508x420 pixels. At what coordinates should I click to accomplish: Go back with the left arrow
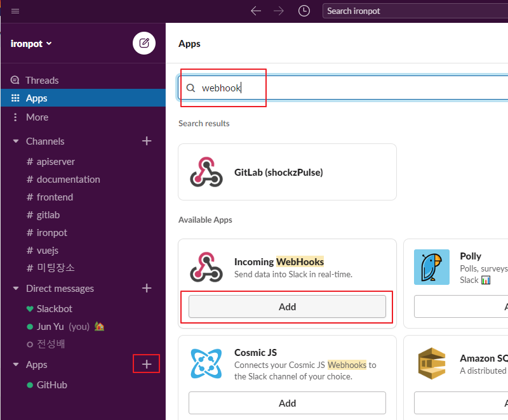tap(256, 11)
